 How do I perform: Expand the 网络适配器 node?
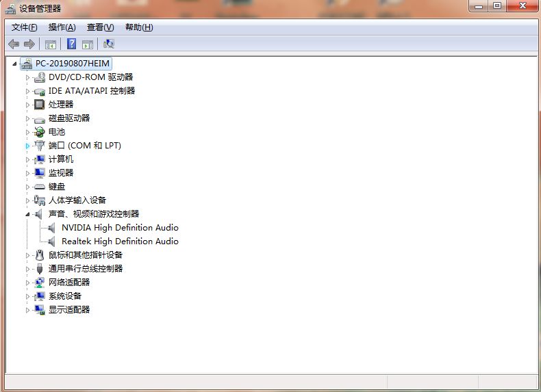[27, 283]
